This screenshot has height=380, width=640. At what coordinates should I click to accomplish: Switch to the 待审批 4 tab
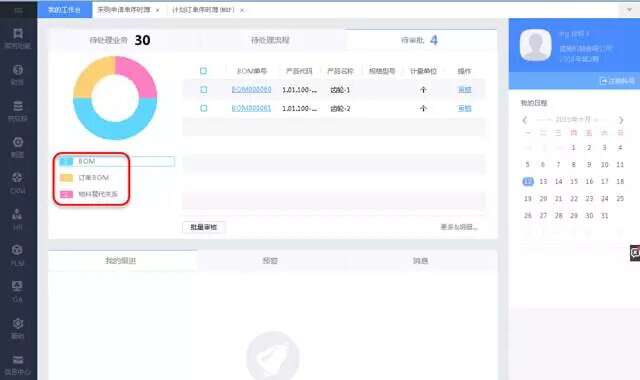tap(422, 40)
